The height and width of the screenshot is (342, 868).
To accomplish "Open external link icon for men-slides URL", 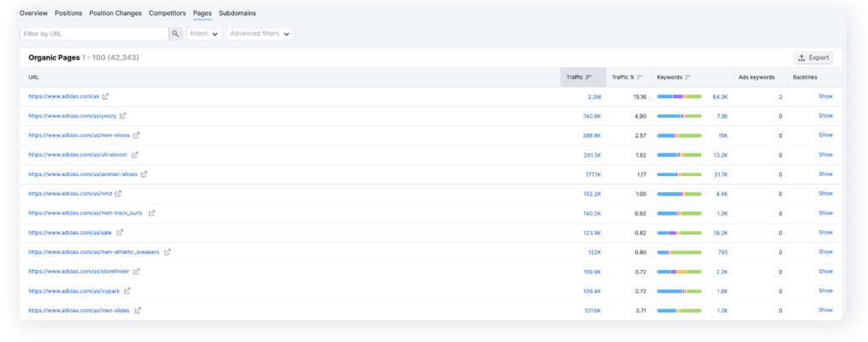I will point(138,311).
